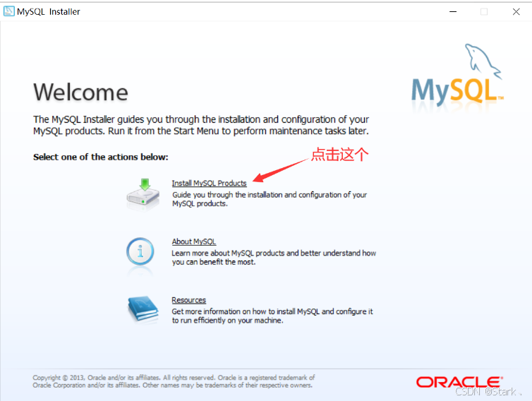Viewport: 532px width, 401px height.
Task: Click the MySQL dolphin logo
Action: click(457, 76)
